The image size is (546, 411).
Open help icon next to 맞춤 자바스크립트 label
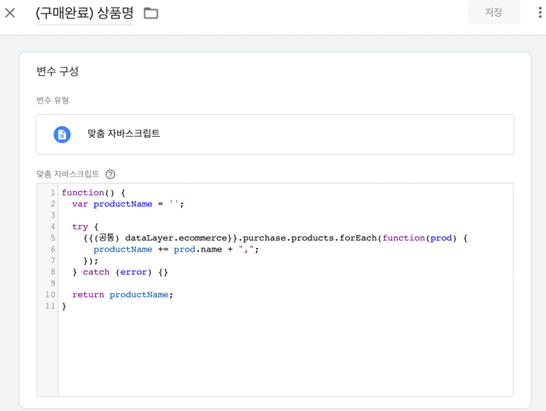click(110, 174)
